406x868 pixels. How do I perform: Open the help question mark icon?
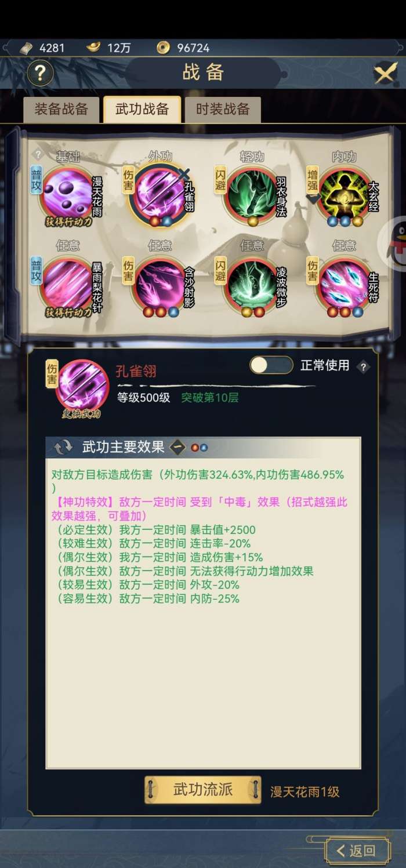coord(41,74)
